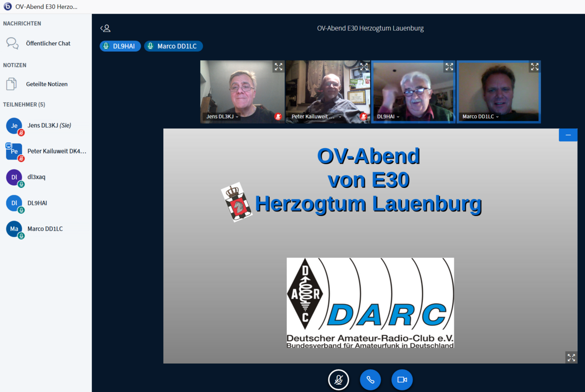Open the Öffentlicher Chat
The image size is (585, 392).
pyautogui.click(x=46, y=43)
